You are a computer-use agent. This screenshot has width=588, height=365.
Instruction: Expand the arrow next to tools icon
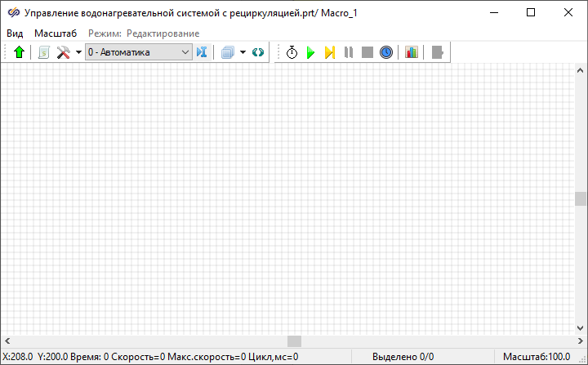[x=78, y=52]
